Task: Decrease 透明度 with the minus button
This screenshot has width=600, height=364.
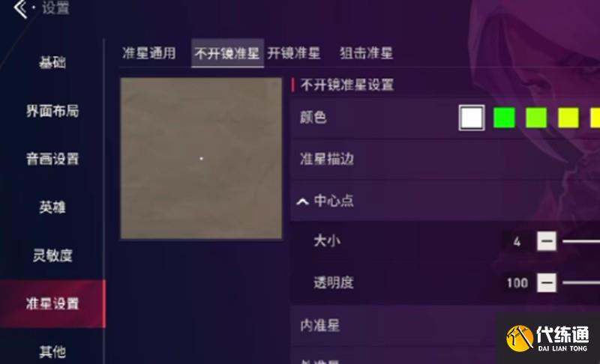Action: (x=547, y=282)
